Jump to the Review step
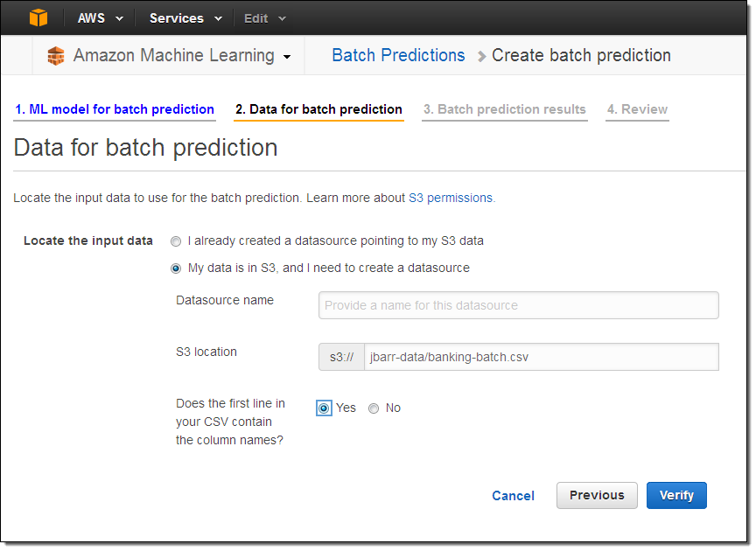This screenshot has height=551, width=756. (637, 109)
